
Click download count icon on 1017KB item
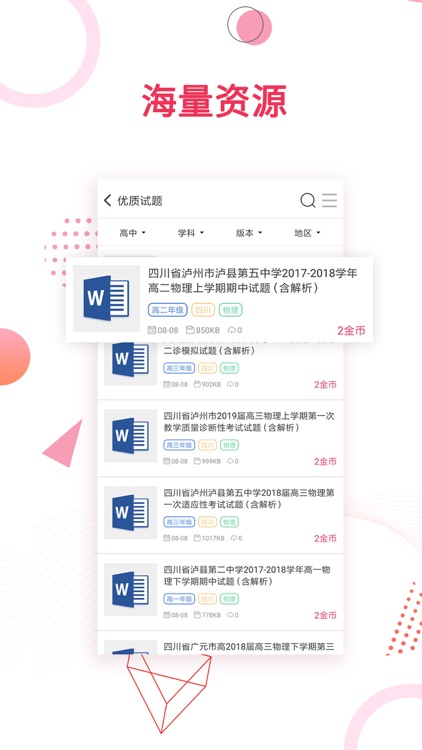tap(233, 538)
